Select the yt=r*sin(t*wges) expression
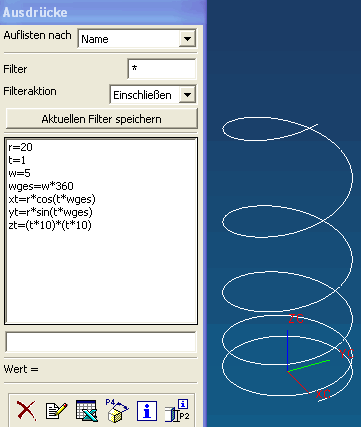 (x=50, y=212)
